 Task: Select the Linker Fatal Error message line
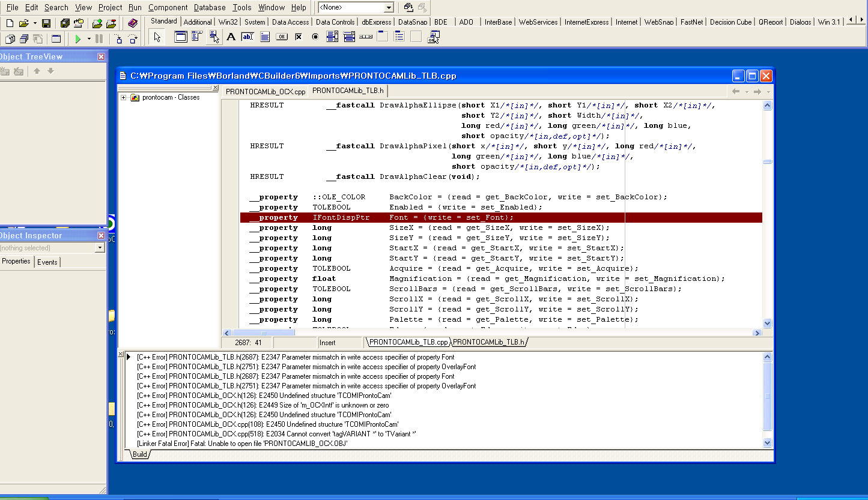242,444
